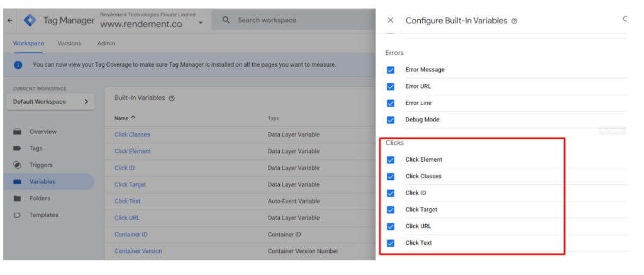Toggle the Click Classes checkbox
The image size is (644, 275).
click(391, 176)
